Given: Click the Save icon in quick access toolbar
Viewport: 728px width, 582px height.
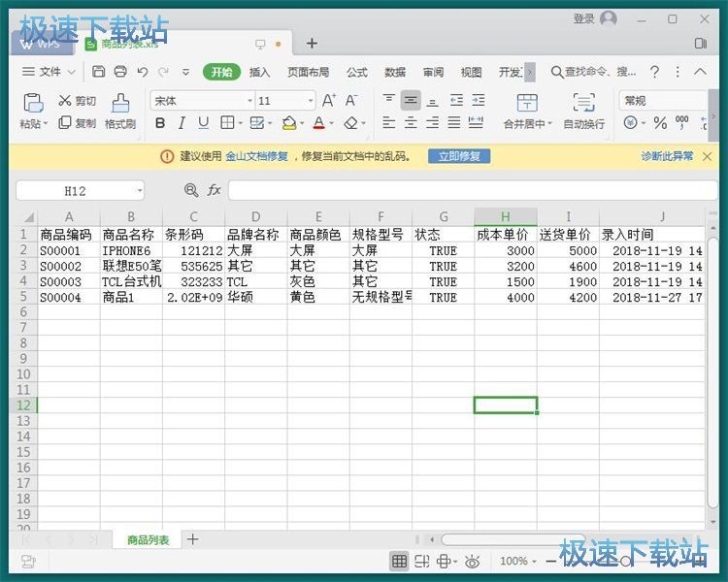Looking at the screenshot, I should pyautogui.click(x=98, y=72).
